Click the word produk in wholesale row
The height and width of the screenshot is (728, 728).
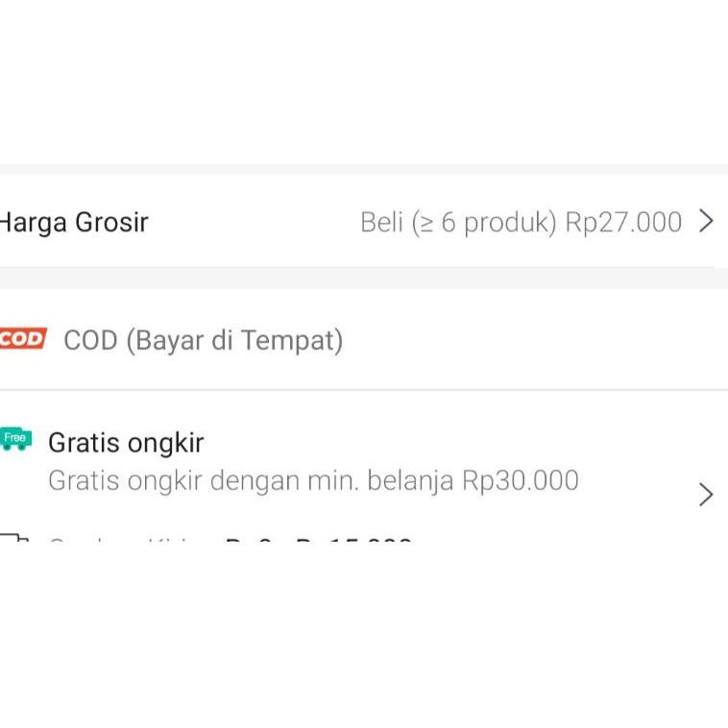pos(510,223)
